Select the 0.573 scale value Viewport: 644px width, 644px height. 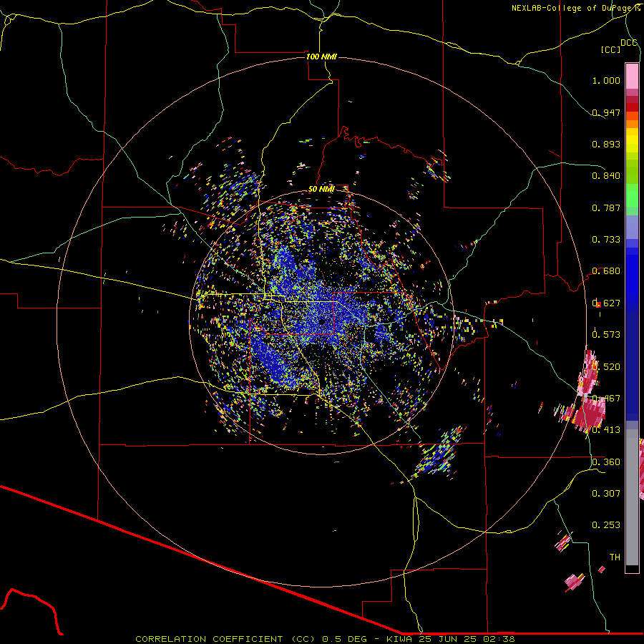click(x=606, y=335)
